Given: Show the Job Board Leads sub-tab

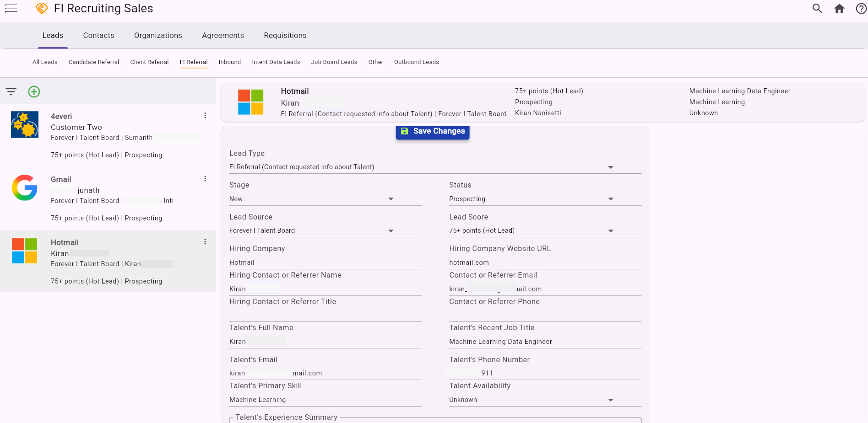Looking at the screenshot, I should (334, 62).
